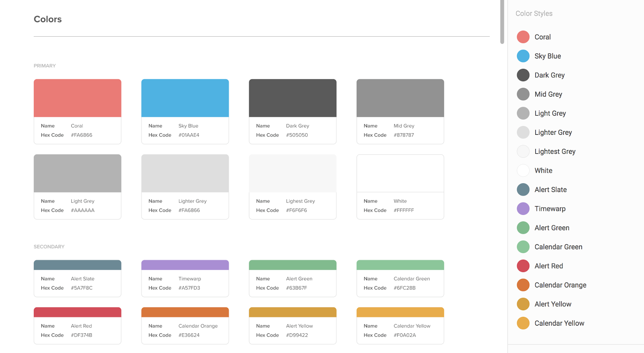Click the Dark Grey card's color block

293,98
